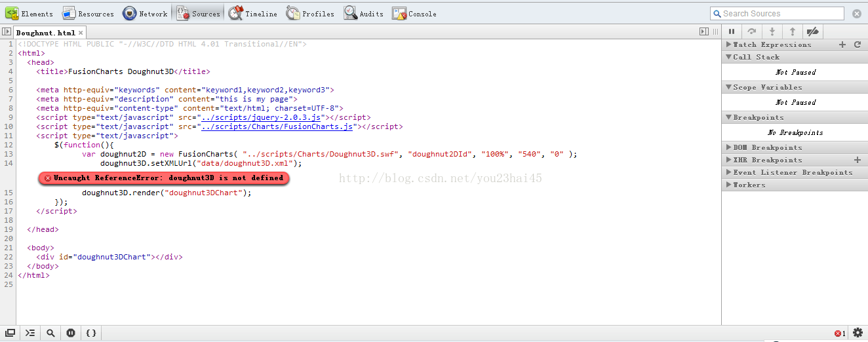Screen dimensions: 868x342
Task: Click the Step into button
Action: [772, 31]
